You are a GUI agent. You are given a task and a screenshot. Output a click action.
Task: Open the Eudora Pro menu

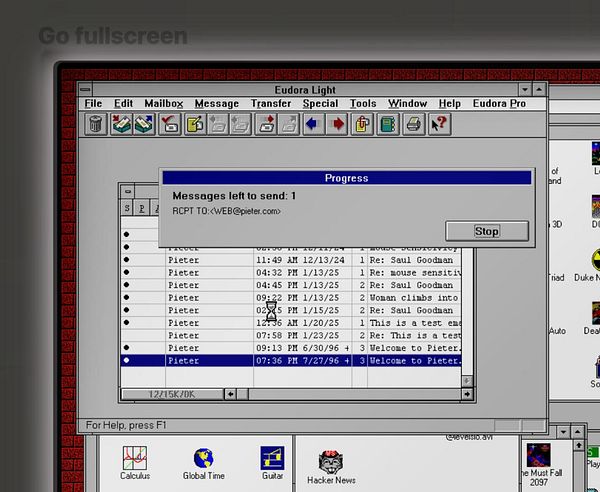(x=499, y=104)
